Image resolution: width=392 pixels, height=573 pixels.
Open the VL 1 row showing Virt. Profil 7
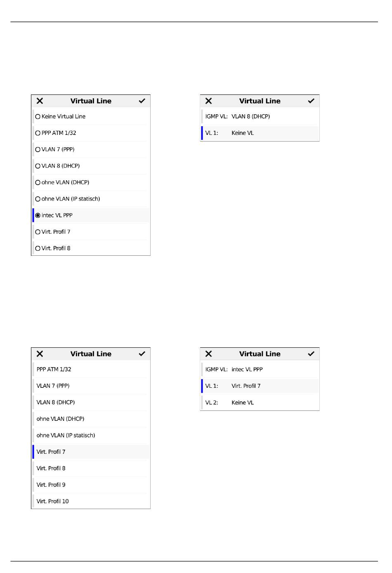click(260, 386)
